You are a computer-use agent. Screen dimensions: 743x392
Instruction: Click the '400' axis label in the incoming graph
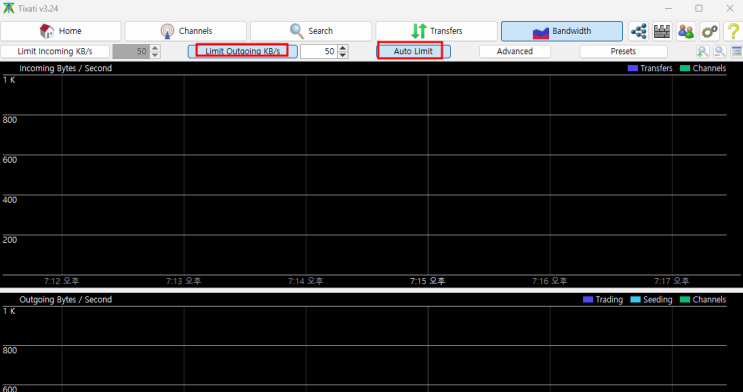coord(9,200)
